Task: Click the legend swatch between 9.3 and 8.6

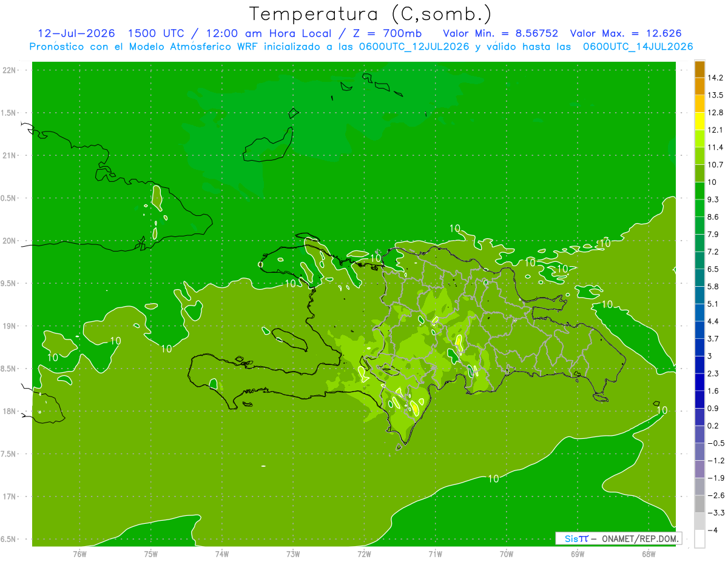Action: point(699,208)
